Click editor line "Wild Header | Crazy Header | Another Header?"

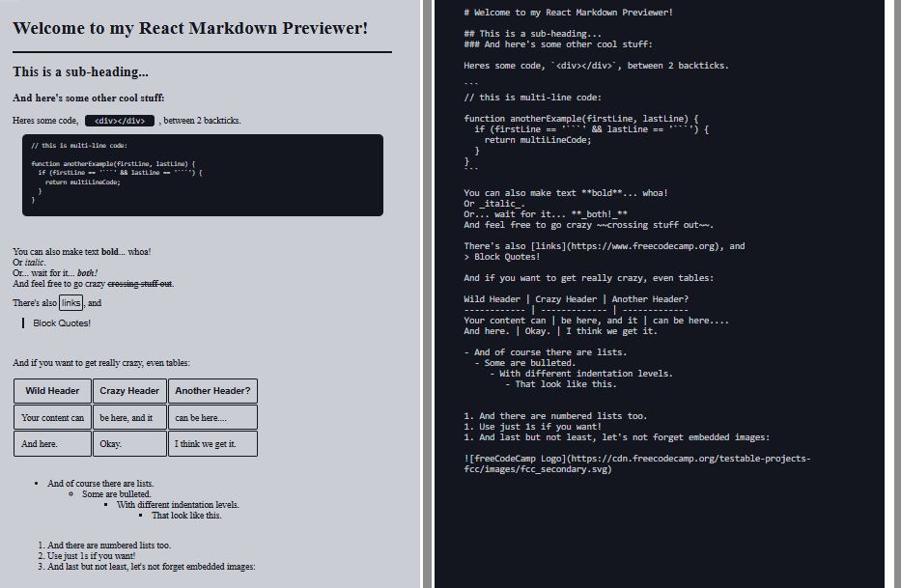coord(576,299)
